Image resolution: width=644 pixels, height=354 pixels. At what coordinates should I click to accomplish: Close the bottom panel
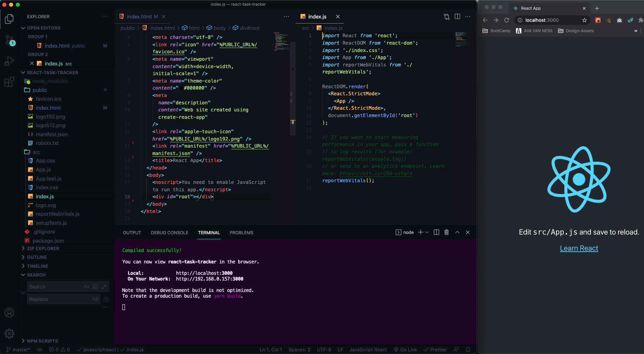tap(468, 232)
